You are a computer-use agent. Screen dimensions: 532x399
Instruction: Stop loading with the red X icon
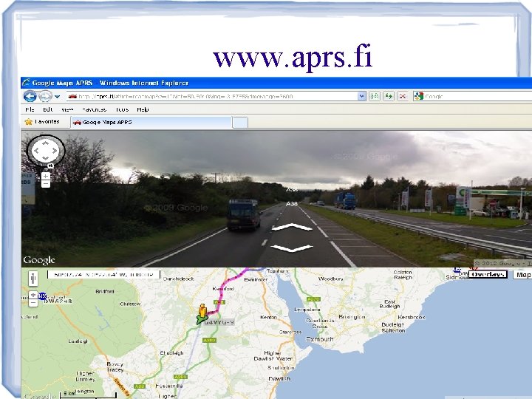(x=403, y=96)
